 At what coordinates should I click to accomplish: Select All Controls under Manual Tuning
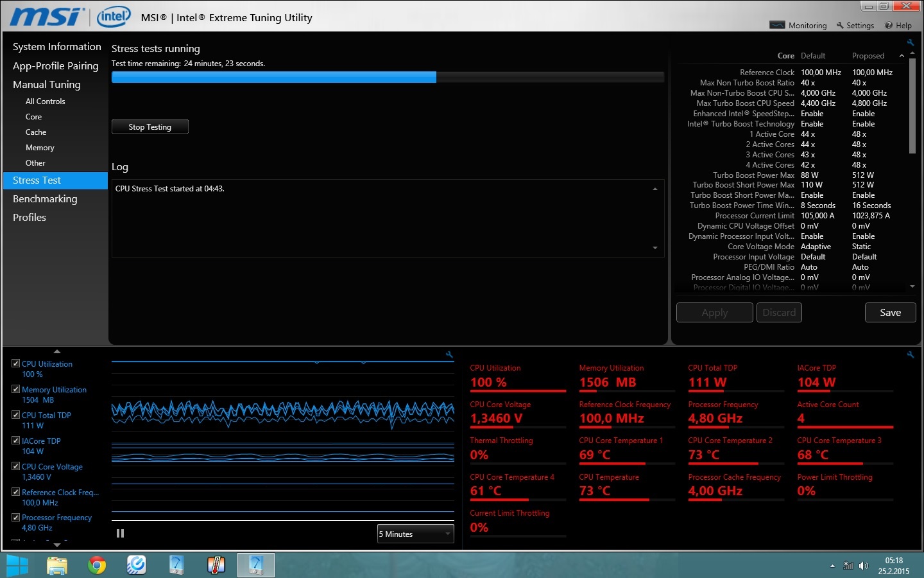click(x=46, y=101)
